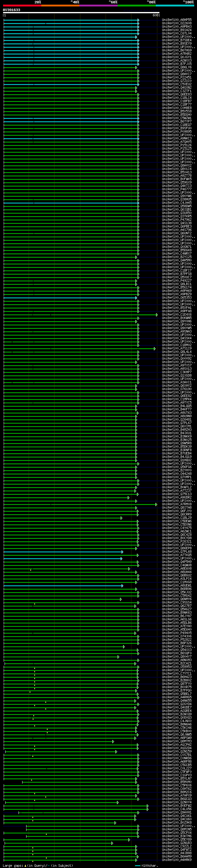This screenshot has width=197, height=868.
Task: Select hit label UniRef100_C4JNX0
Action: point(177,721)
